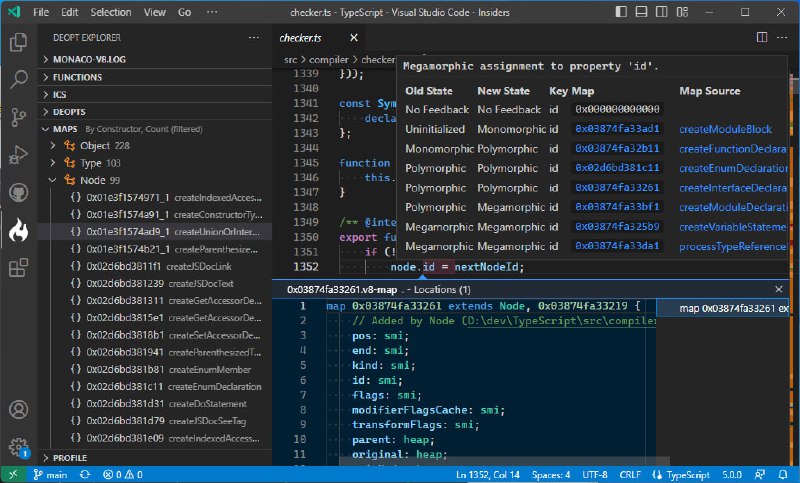Synchronize changes in status bar
This screenshot has width=800, height=483.
coord(85,474)
